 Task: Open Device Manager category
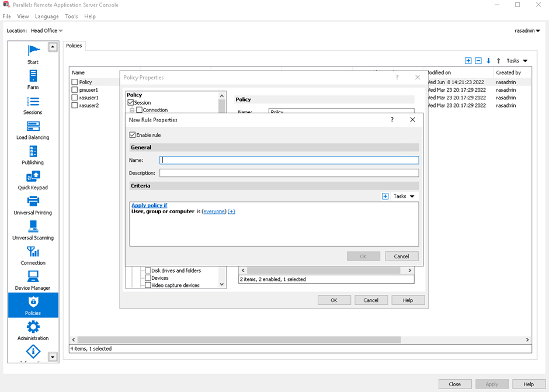33,281
